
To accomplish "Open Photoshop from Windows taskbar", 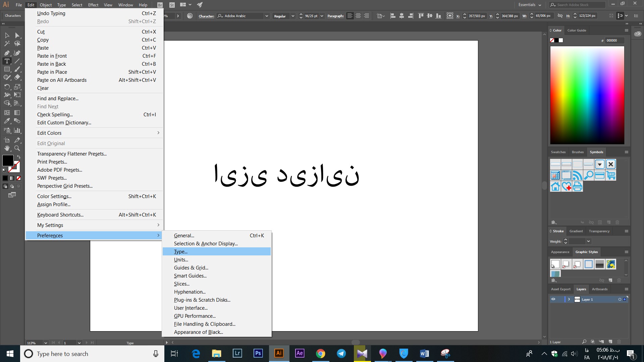I will click(x=258, y=353).
